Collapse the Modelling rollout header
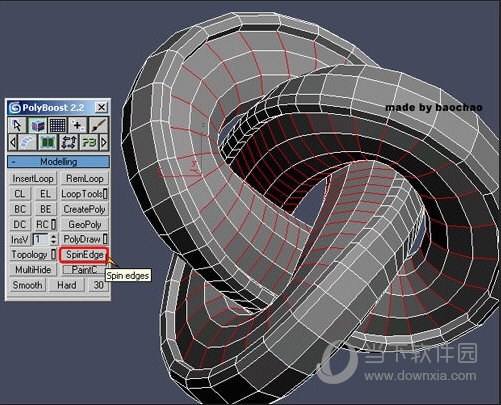The width and height of the screenshot is (501, 405). click(x=58, y=162)
